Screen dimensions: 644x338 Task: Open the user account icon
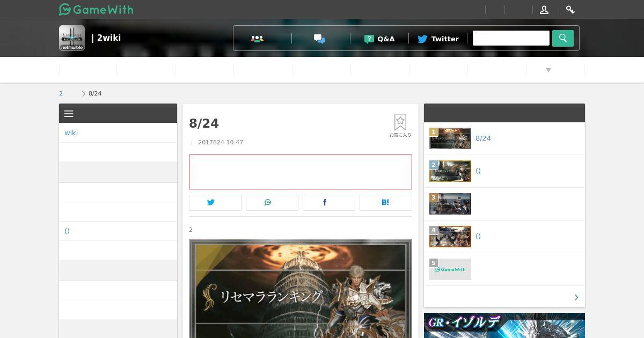click(544, 10)
